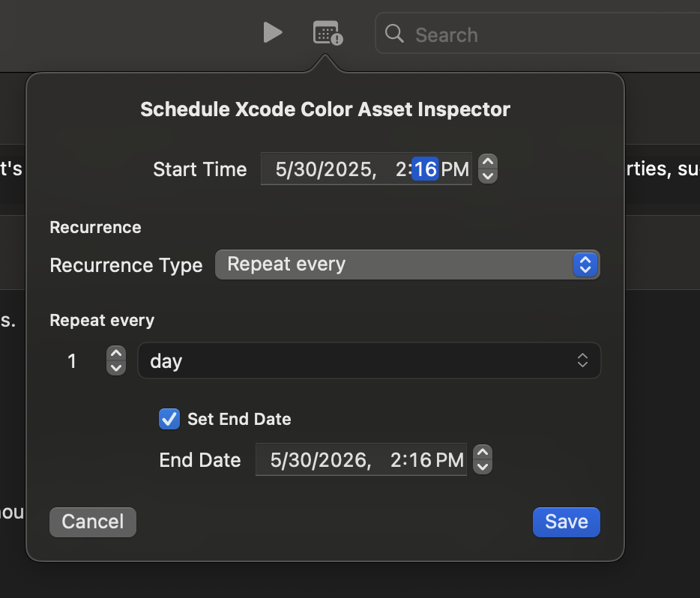Viewport: 700px width, 598px height.
Task: Open the day unit dropdown
Action: pyautogui.click(x=369, y=360)
